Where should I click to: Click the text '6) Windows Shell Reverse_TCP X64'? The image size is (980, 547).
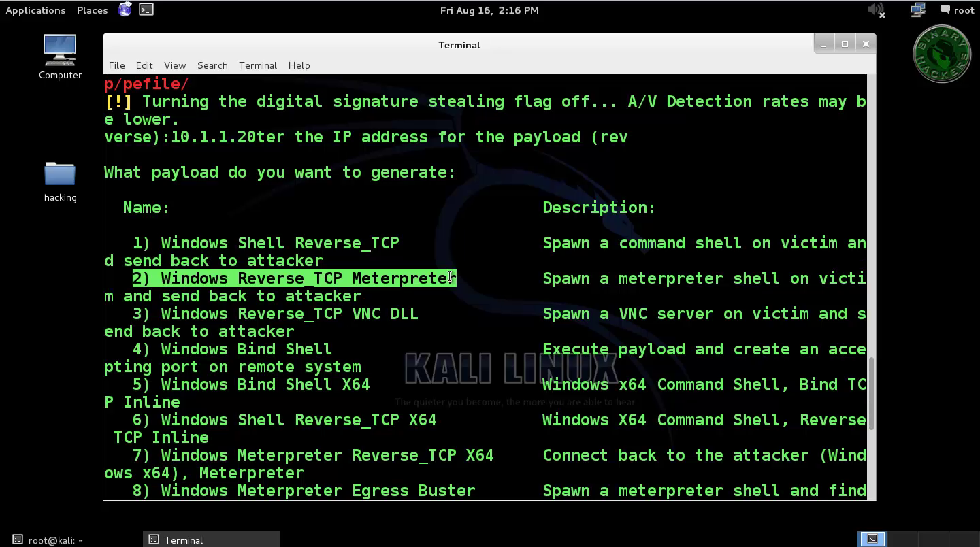[x=284, y=420]
